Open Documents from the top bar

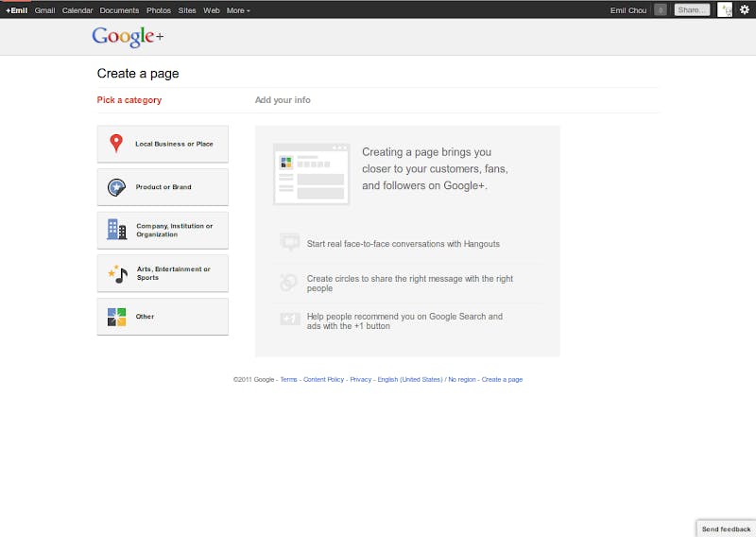(x=119, y=10)
